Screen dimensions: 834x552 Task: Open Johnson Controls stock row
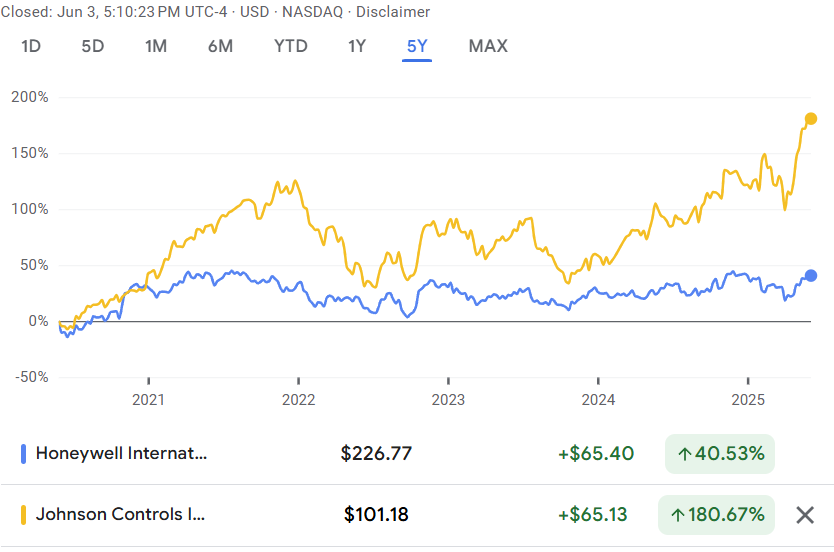(417, 515)
